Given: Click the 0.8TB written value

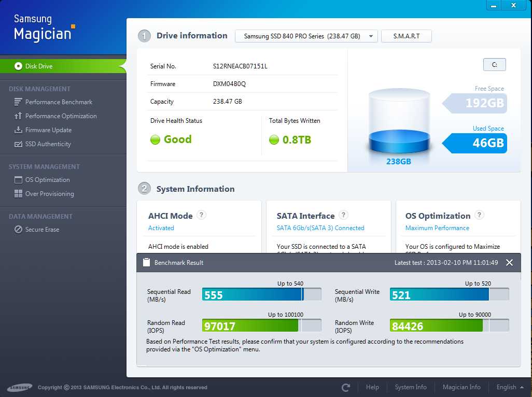Looking at the screenshot, I should (x=297, y=140).
